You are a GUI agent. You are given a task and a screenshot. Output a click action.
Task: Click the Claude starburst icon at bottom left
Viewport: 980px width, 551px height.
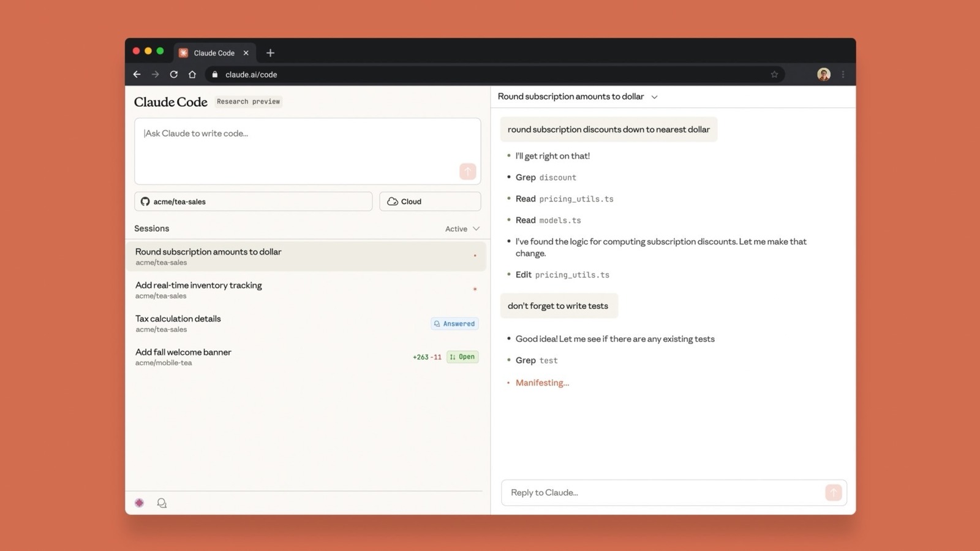(x=140, y=503)
